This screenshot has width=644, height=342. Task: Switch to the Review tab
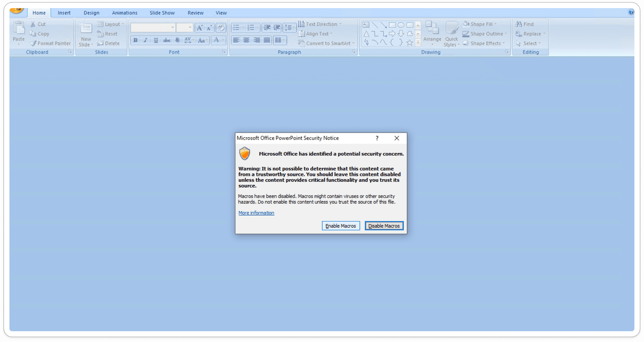195,13
